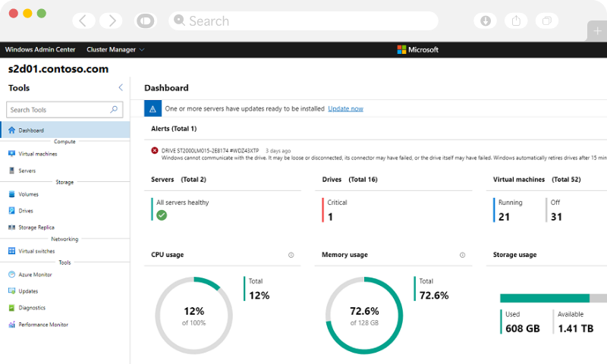Click the browser downloads icon
This screenshot has height=364, width=607.
click(486, 20)
